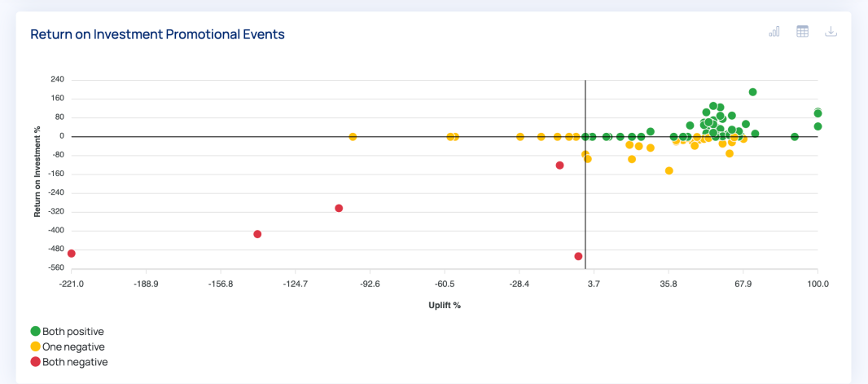This screenshot has width=868, height=384.
Task: Click red point near -320 ROI gridline
Action: [x=339, y=209]
